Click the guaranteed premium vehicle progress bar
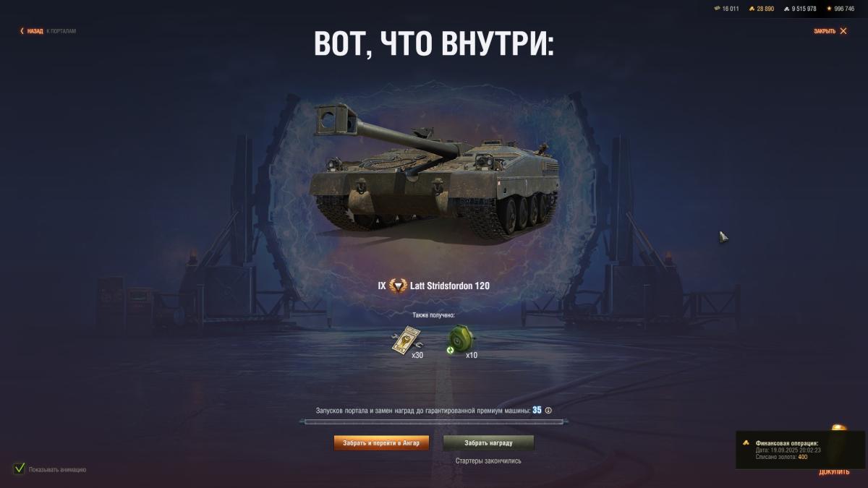The width and height of the screenshot is (868, 488). point(434,421)
